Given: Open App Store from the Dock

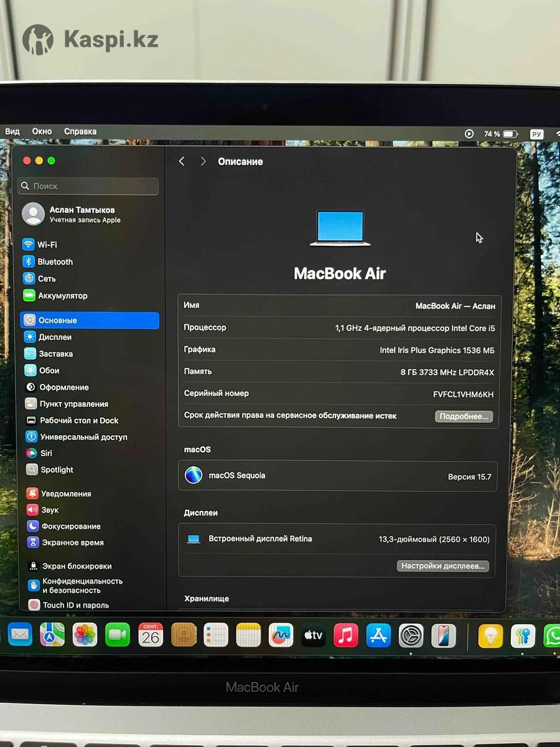Looking at the screenshot, I should pyautogui.click(x=378, y=635).
